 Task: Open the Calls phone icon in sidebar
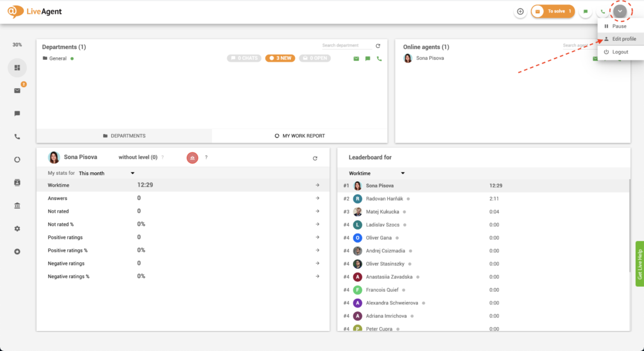17,136
